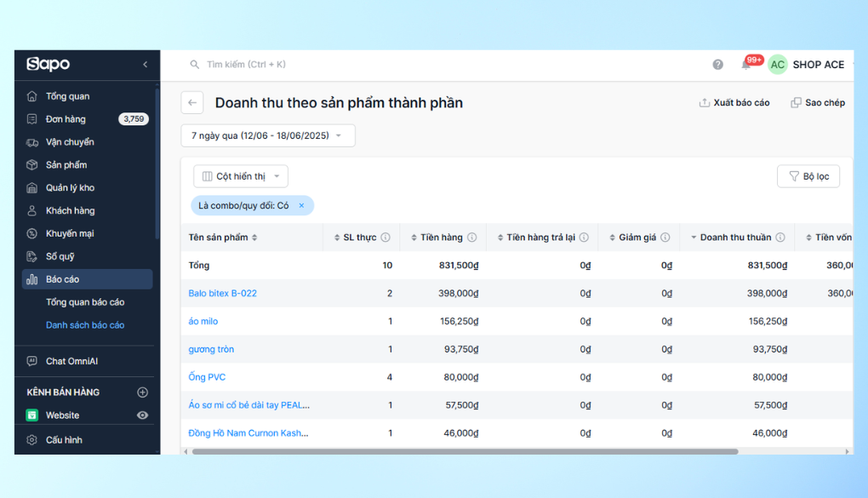Show the info tooltip icon for SL thực
868x498 pixels.
coord(385,238)
